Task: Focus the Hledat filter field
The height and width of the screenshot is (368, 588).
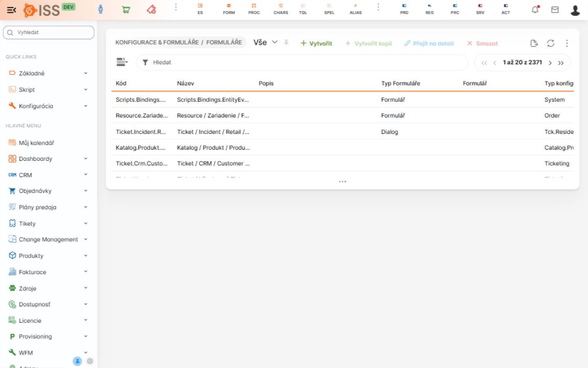Action: click(302, 63)
